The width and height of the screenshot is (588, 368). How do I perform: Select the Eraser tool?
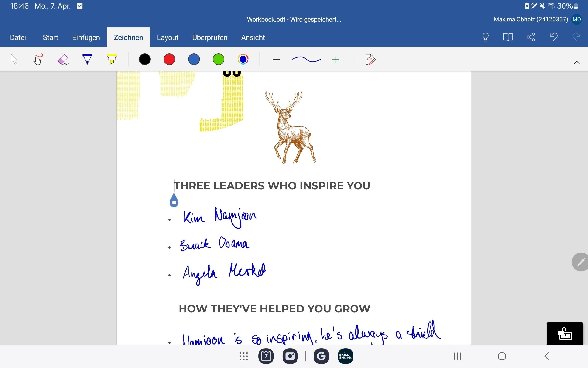click(x=63, y=59)
